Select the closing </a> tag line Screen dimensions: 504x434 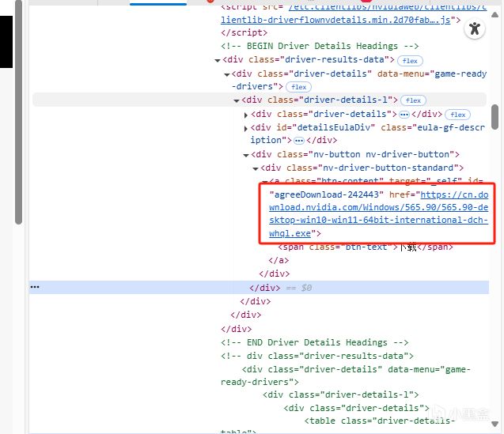(x=279, y=260)
